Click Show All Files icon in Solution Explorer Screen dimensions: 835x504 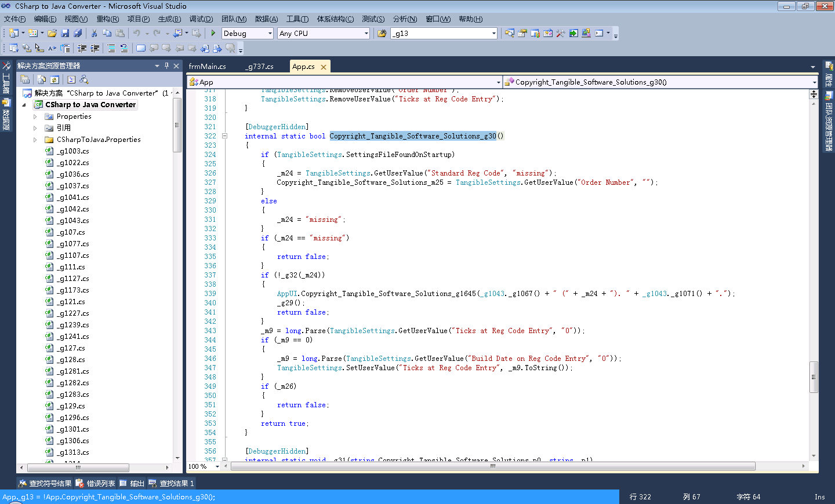[41, 79]
